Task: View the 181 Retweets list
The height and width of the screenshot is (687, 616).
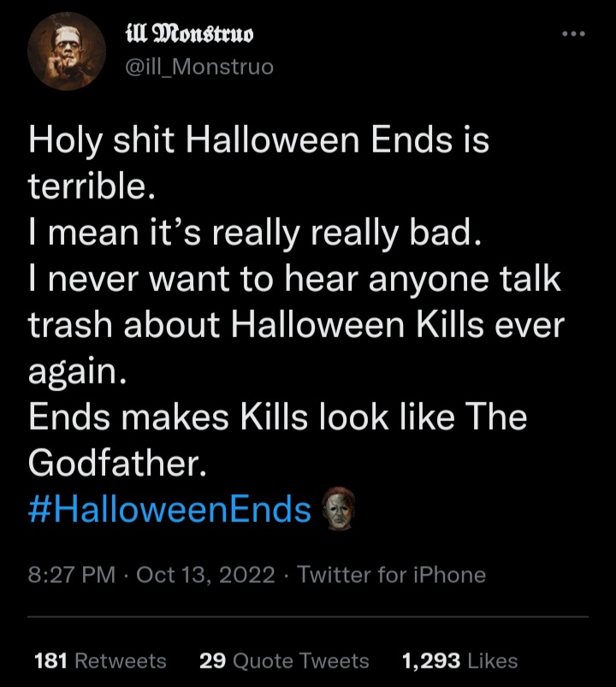Action: point(99,660)
